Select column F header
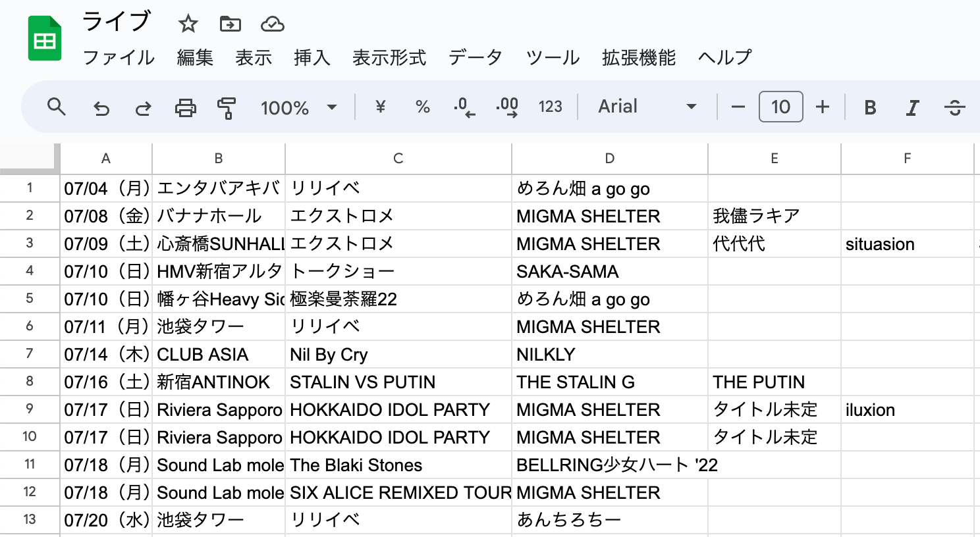 pos(908,159)
